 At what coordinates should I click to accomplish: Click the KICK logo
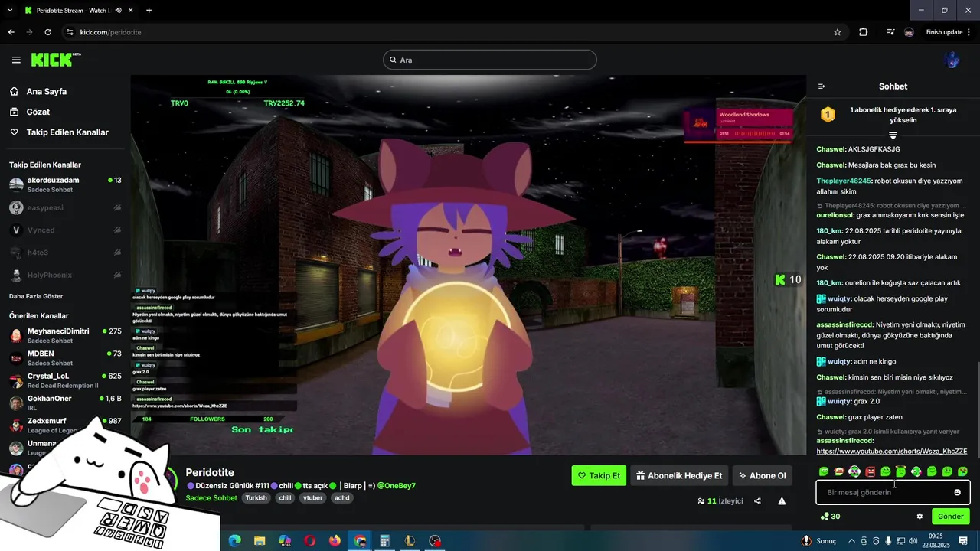tap(56, 60)
